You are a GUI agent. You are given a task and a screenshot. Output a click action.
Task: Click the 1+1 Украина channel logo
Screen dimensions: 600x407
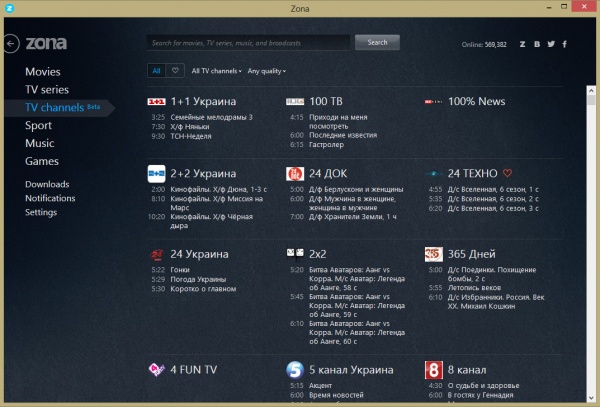157,102
